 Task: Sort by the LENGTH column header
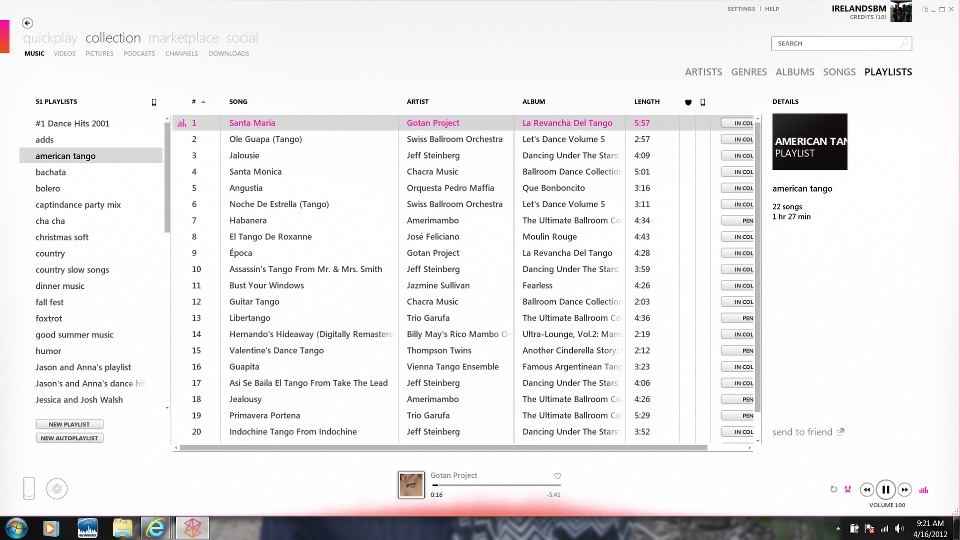647,102
